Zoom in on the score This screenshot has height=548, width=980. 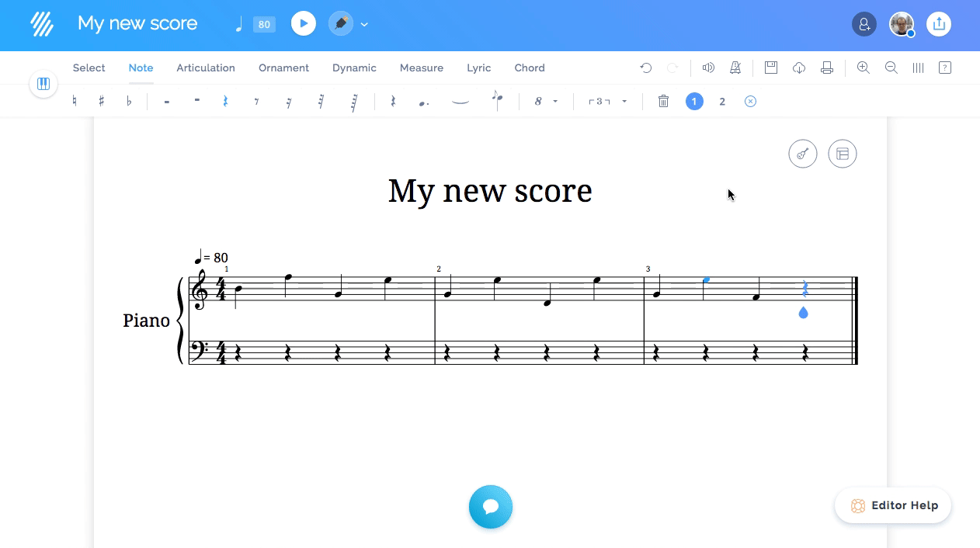pos(863,68)
